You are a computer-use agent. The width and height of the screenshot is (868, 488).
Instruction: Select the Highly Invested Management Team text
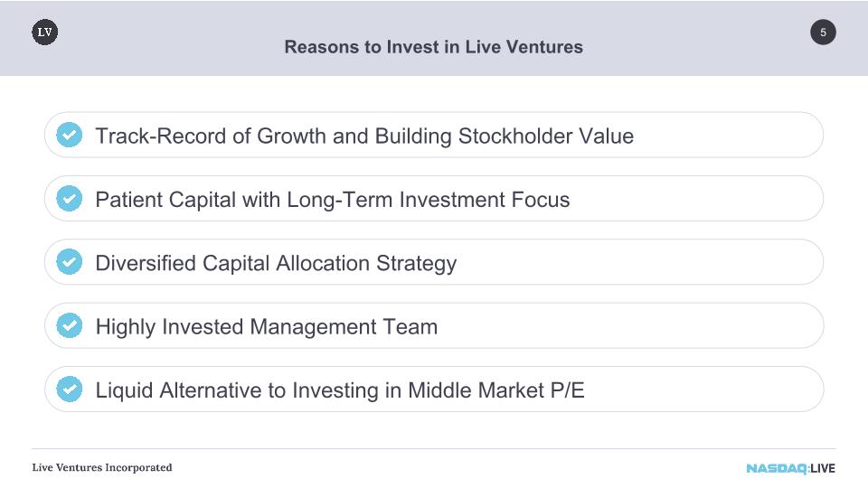(266, 327)
